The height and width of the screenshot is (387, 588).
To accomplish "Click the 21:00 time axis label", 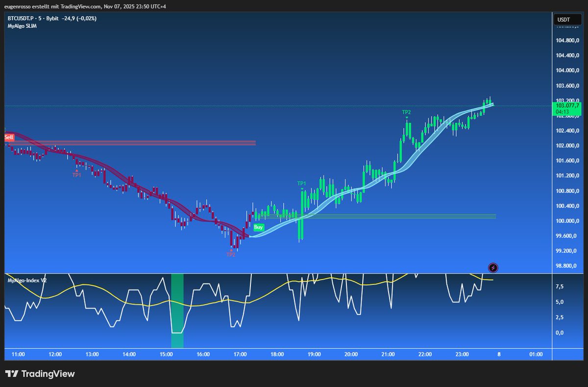I will [388, 354].
